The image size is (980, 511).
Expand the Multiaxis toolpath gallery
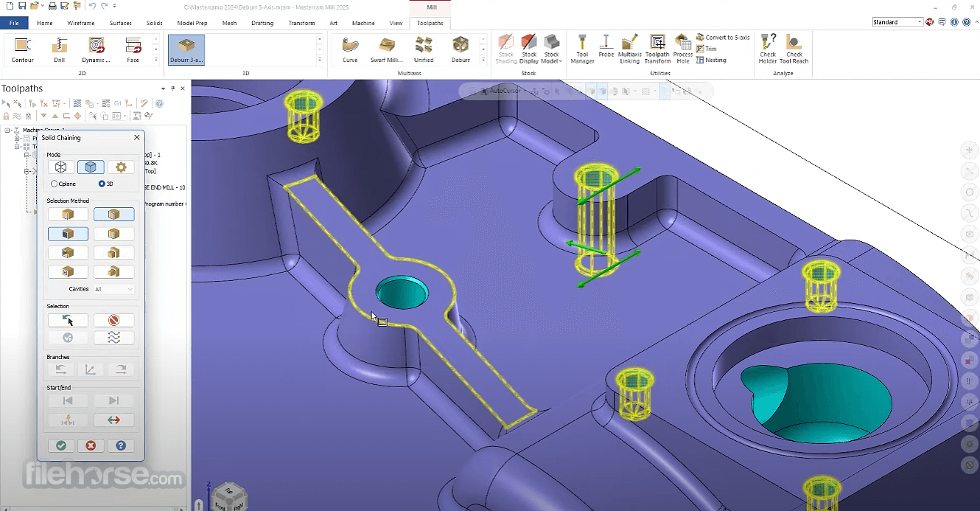[483, 60]
